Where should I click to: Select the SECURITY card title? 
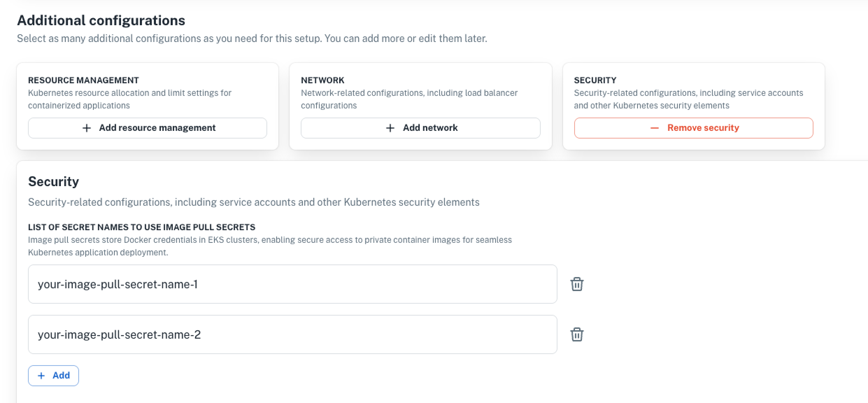pyautogui.click(x=595, y=80)
